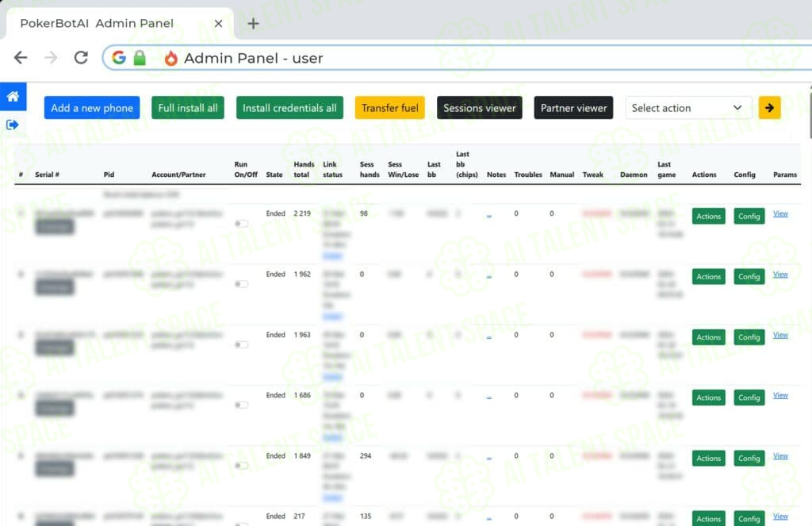Open the Partner viewer

(x=573, y=108)
